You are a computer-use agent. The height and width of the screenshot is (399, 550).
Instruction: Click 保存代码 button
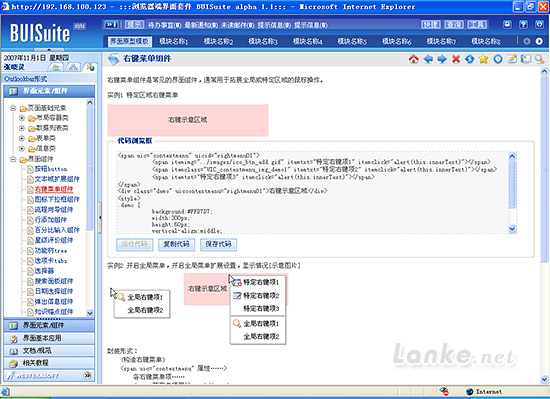pyautogui.click(x=218, y=244)
